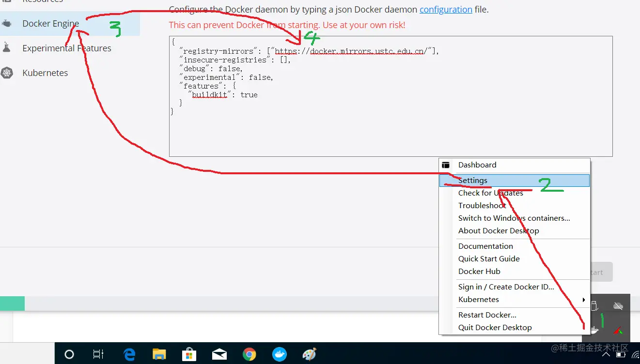Open the Paint app from the taskbar

[309, 354]
